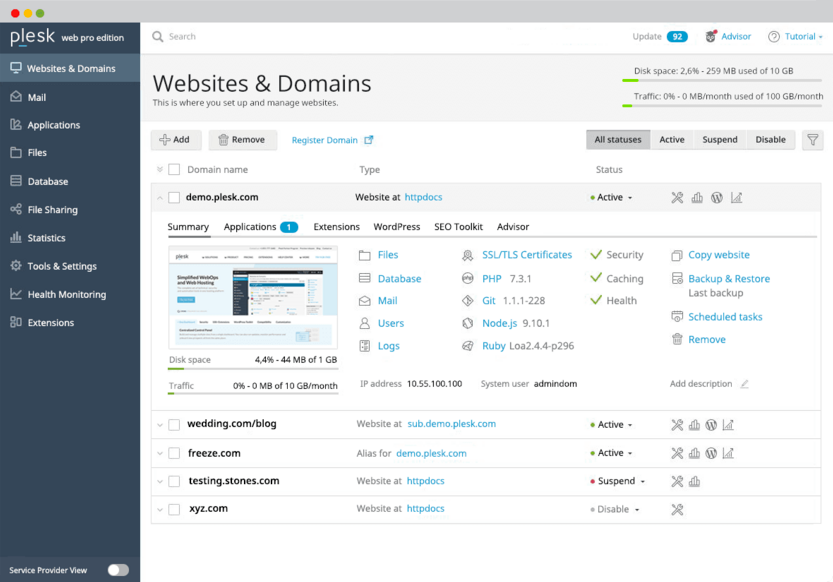Click the account Disk space usage bar
This screenshot has height=582, width=833.
click(722, 80)
